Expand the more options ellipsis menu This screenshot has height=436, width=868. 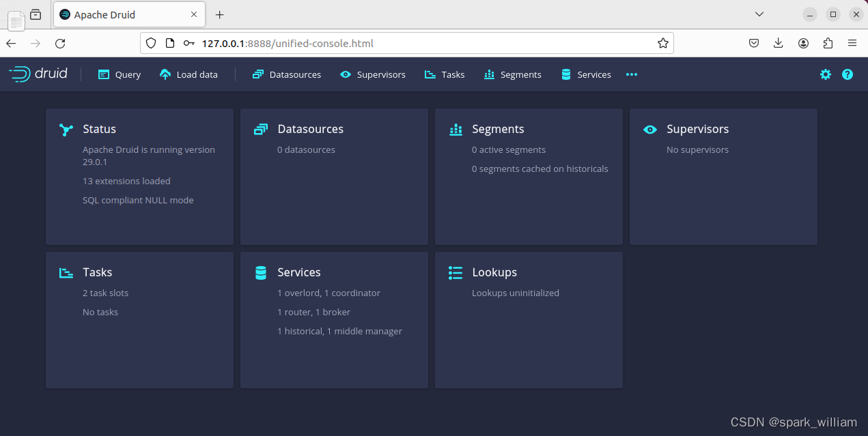[x=632, y=74]
